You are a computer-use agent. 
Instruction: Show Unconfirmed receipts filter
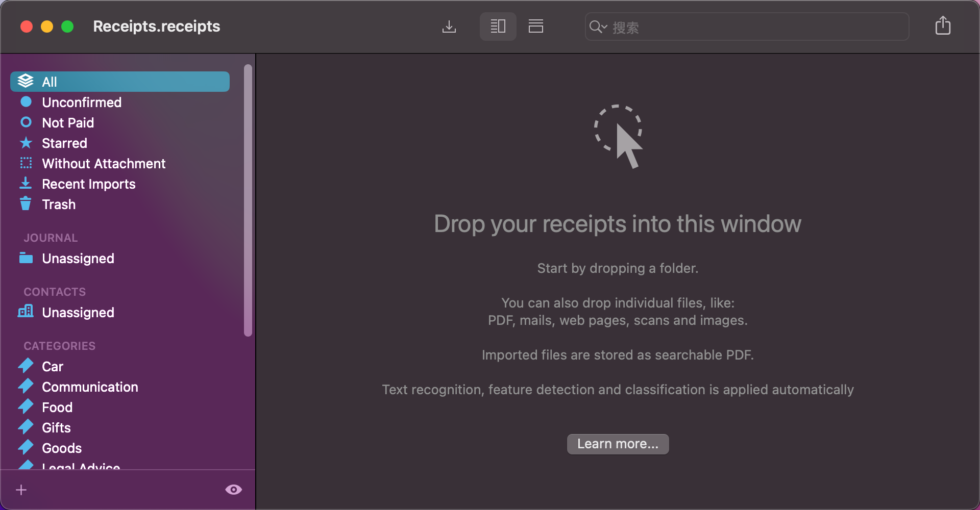point(82,103)
